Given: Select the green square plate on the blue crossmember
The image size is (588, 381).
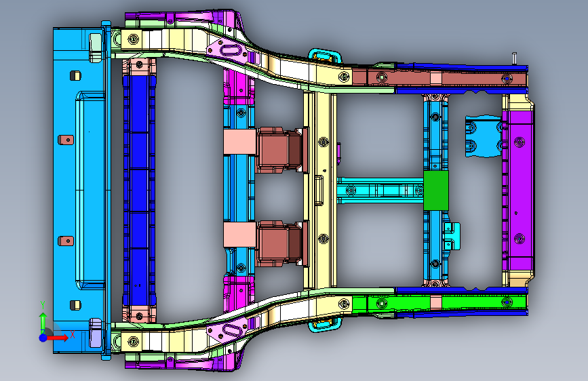Looking at the screenshot, I should (x=436, y=190).
